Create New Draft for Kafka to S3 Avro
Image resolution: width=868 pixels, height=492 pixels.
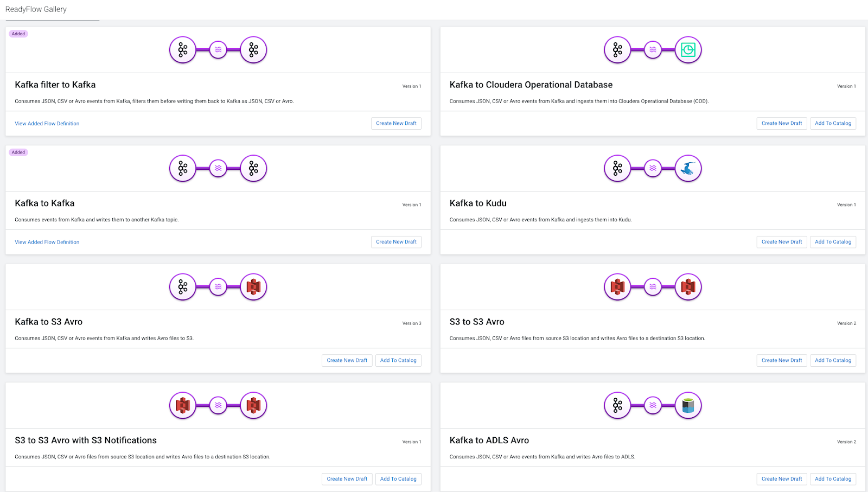point(347,360)
